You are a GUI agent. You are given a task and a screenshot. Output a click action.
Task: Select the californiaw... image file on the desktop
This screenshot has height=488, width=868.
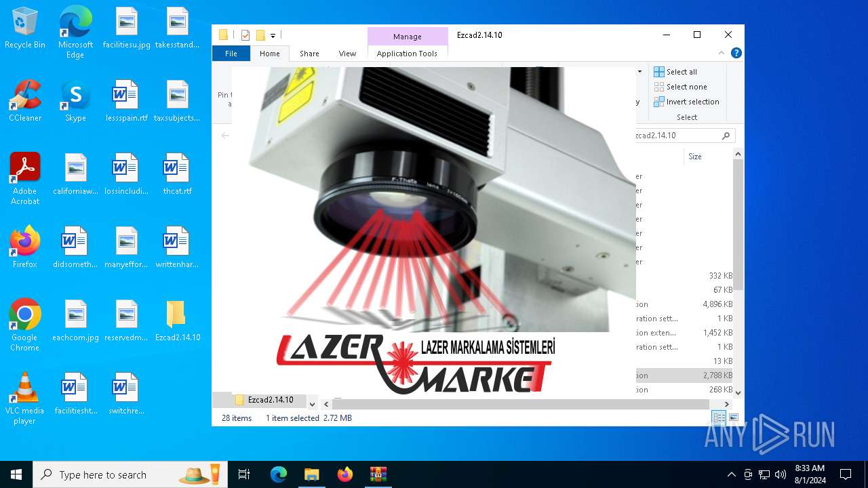pos(75,174)
